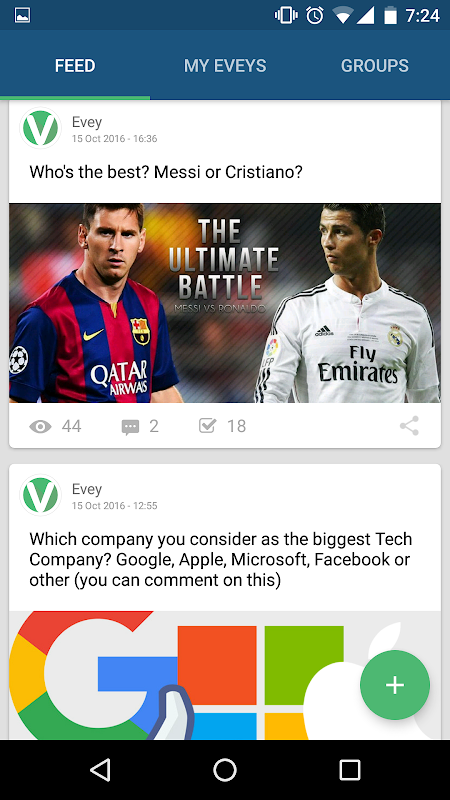
Task: Open the Messi vs Ronaldo battle image
Action: click(x=225, y=303)
